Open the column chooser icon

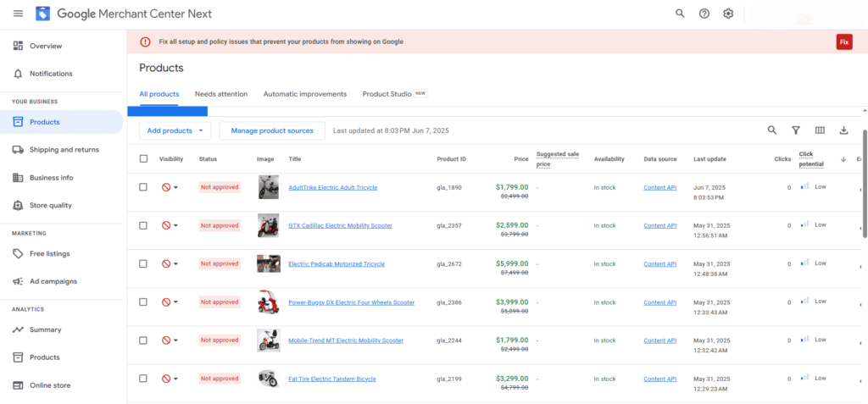[820, 130]
